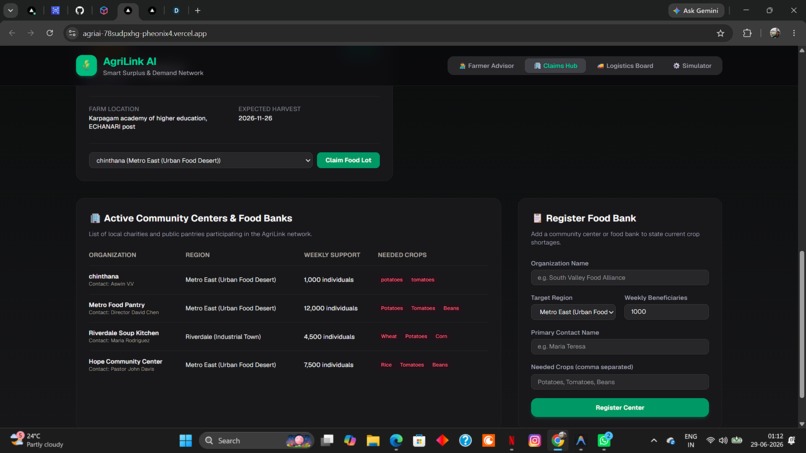Click the Hope Community Center organization name
This screenshot has width=806, height=453.
tap(125, 361)
